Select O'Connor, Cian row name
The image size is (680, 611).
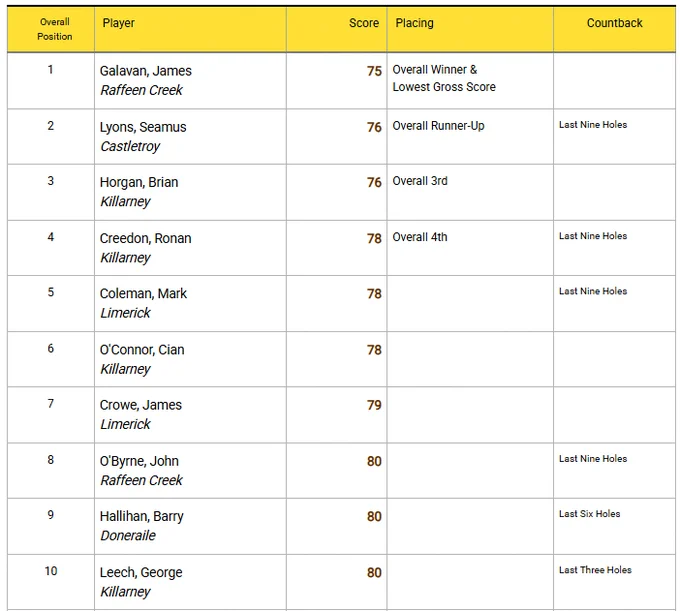point(142,350)
